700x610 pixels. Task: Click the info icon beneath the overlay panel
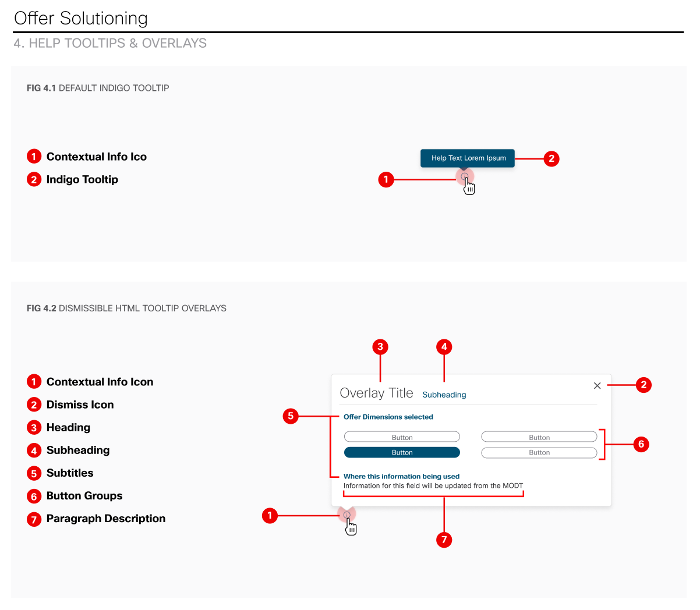point(347,515)
